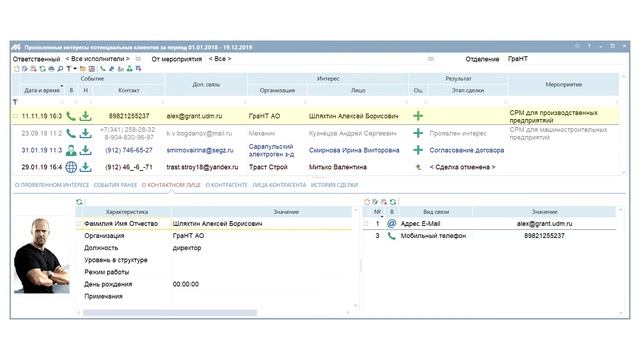
Task: Switch to О проявленном интересе tab
Action: pyautogui.click(x=52, y=185)
